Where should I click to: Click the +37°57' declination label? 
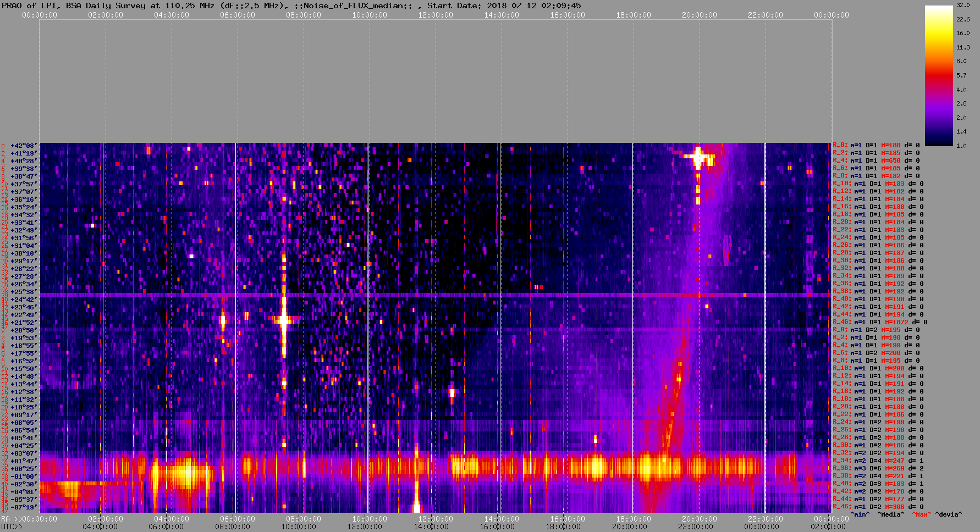[24, 184]
